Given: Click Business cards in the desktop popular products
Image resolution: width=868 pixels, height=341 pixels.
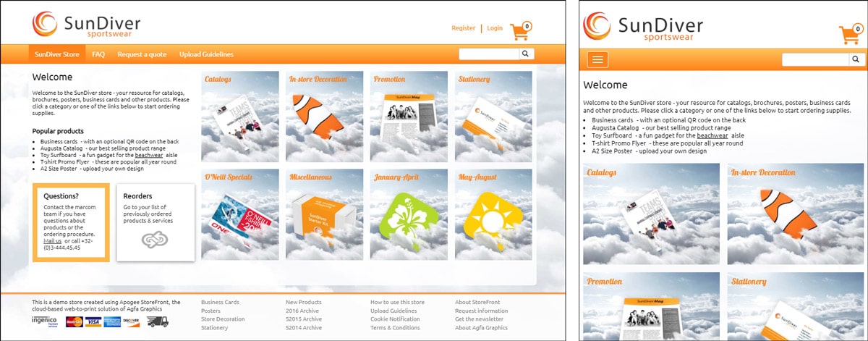Looking at the screenshot, I should click(59, 142).
